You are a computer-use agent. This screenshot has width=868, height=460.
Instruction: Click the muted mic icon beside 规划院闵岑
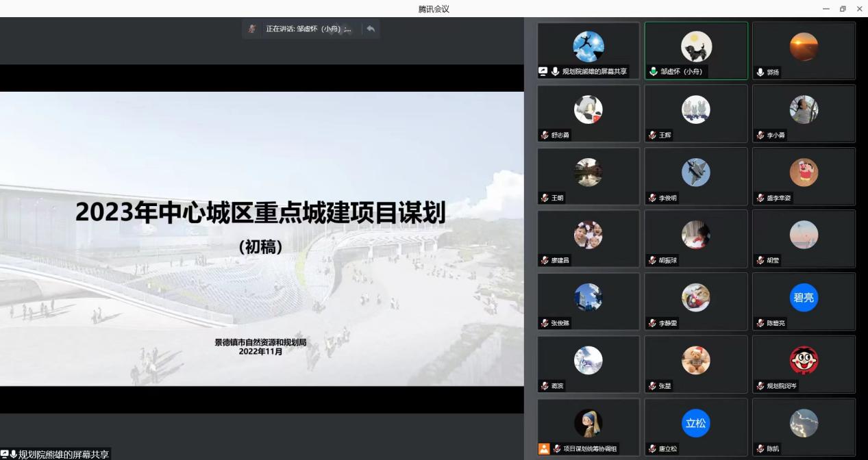point(760,386)
